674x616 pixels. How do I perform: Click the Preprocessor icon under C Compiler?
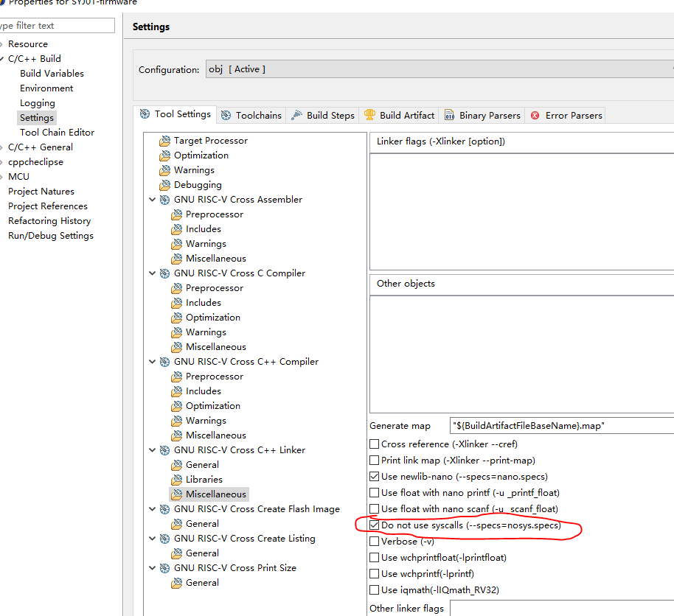177,288
